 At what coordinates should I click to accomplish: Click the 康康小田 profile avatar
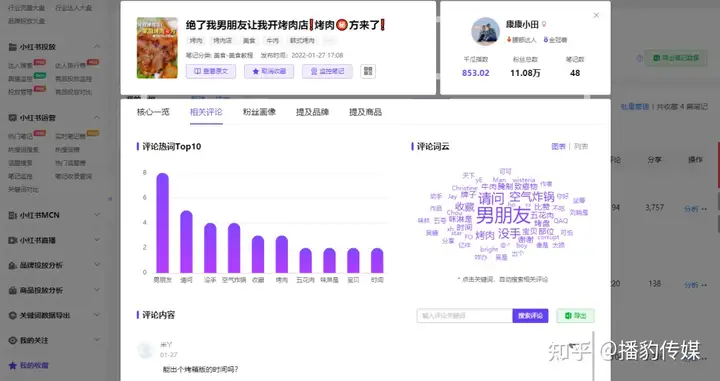point(485,32)
